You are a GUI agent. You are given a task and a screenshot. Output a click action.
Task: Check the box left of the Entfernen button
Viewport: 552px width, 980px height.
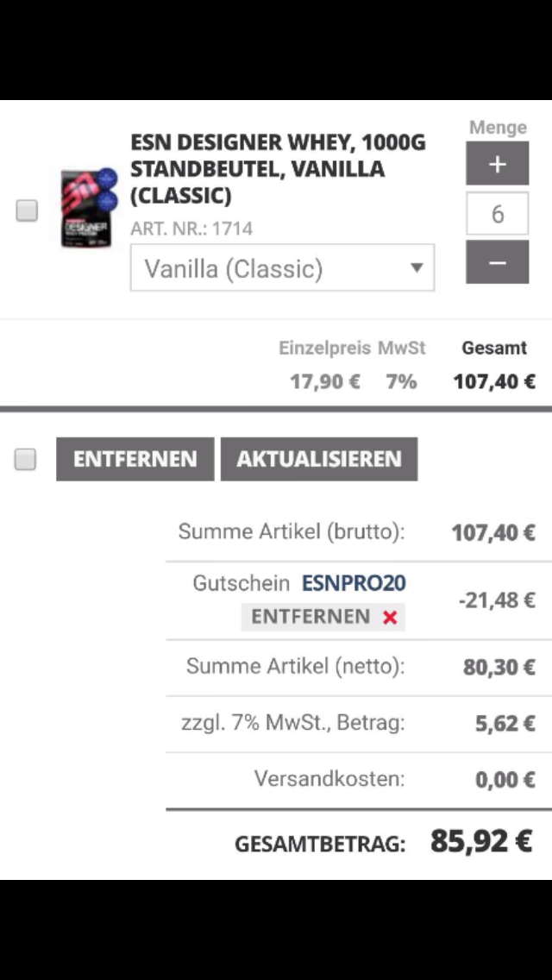pyautogui.click(x=26, y=459)
